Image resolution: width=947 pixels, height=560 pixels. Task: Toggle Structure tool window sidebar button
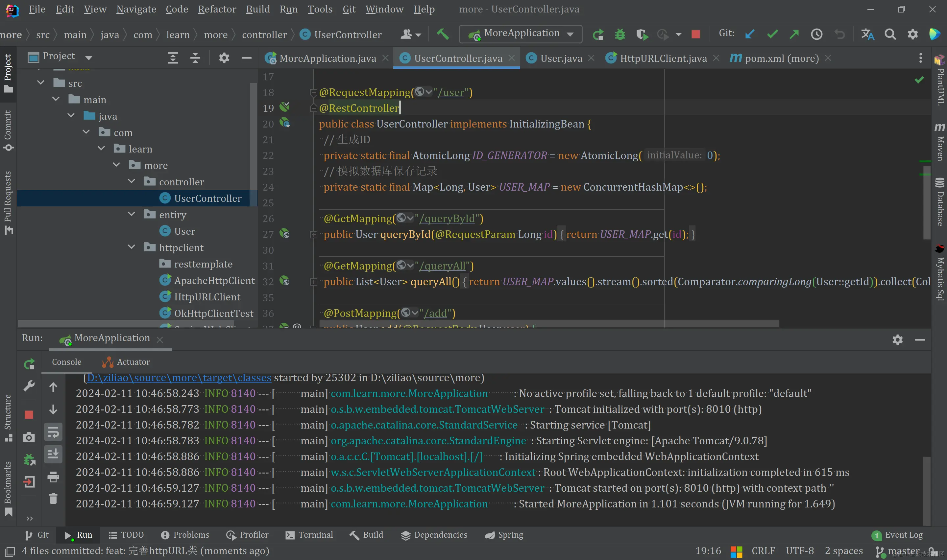coord(8,418)
